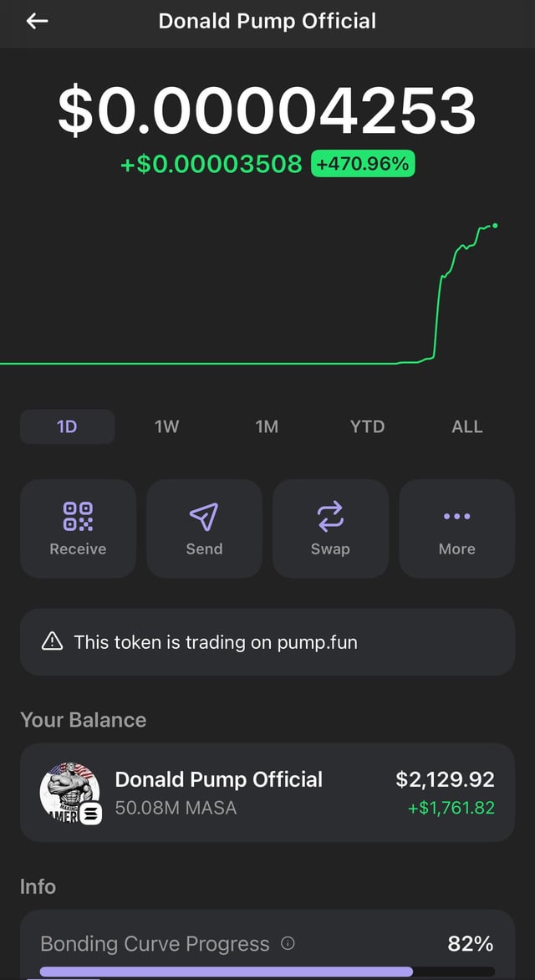535x980 pixels.
Task: Tap the price chart's latest point
Action: pos(495,225)
